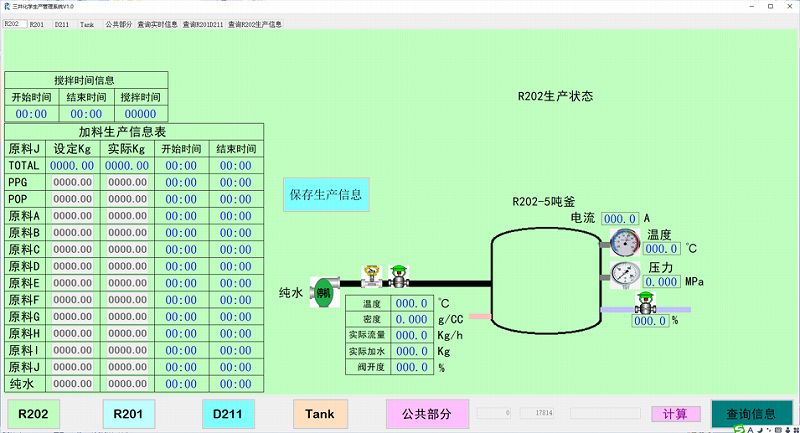This screenshot has width=800, height=433.
Task: Click 原料G row 实际Kg field
Action: (x=128, y=317)
